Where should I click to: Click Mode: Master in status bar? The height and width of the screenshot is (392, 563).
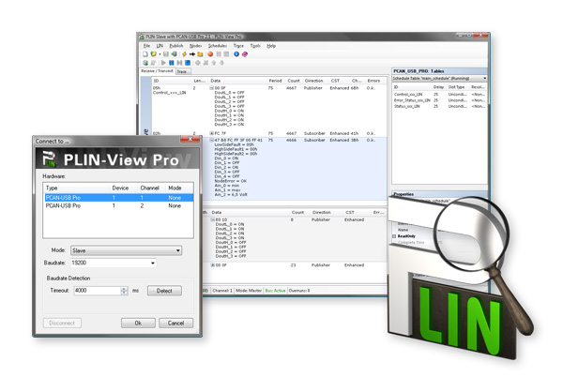tap(249, 291)
